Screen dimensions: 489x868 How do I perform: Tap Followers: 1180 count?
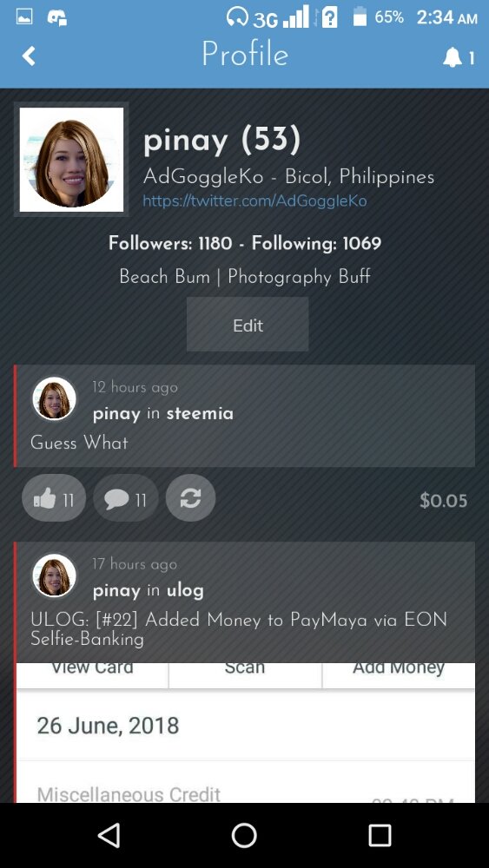click(170, 243)
